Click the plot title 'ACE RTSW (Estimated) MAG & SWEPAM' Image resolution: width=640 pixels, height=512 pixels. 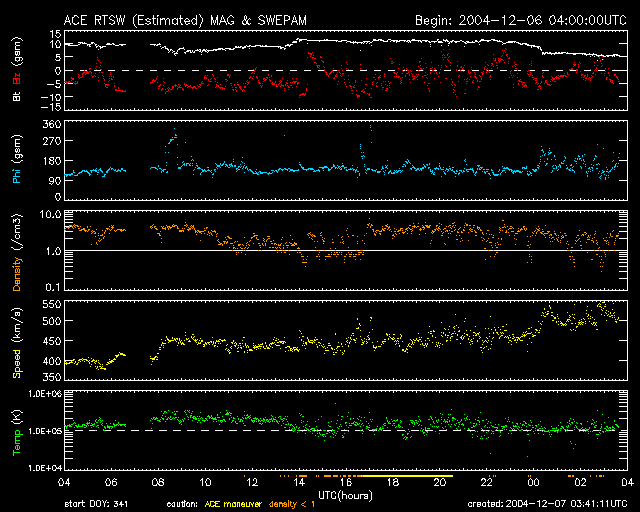point(185,20)
